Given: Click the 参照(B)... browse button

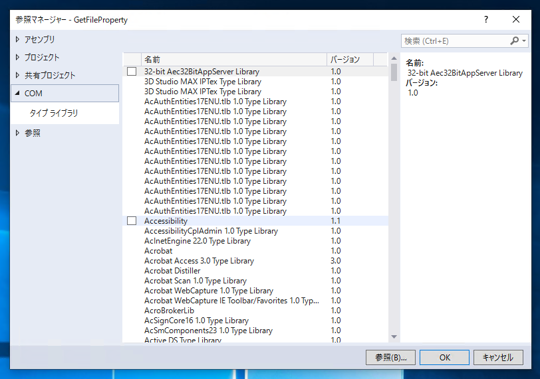Looking at the screenshot, I should [391, 357].
